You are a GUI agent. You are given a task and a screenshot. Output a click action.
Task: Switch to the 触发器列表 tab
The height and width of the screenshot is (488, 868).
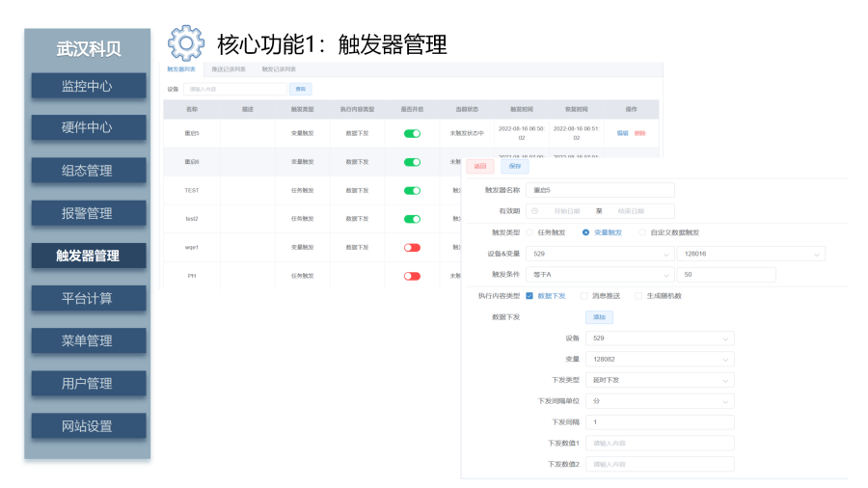181,69
